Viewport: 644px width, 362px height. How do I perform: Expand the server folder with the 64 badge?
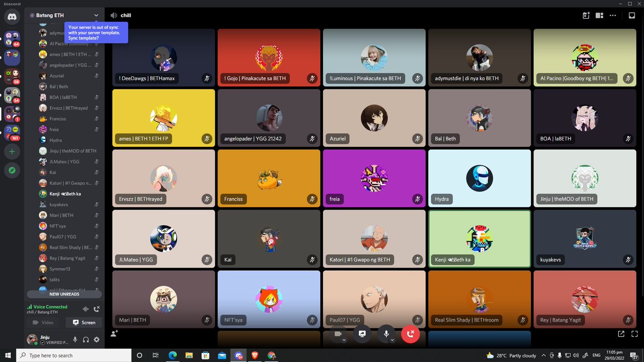pos(12,39)
